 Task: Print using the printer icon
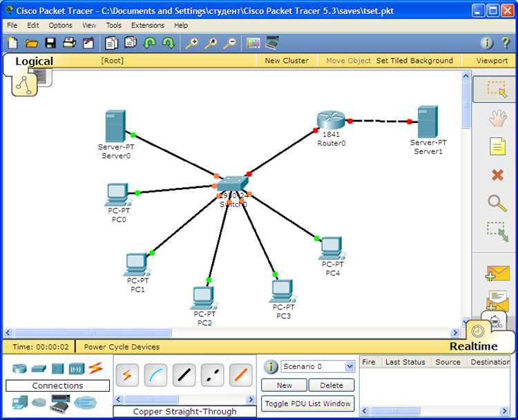pyautogui.click(x=69, y=43)
